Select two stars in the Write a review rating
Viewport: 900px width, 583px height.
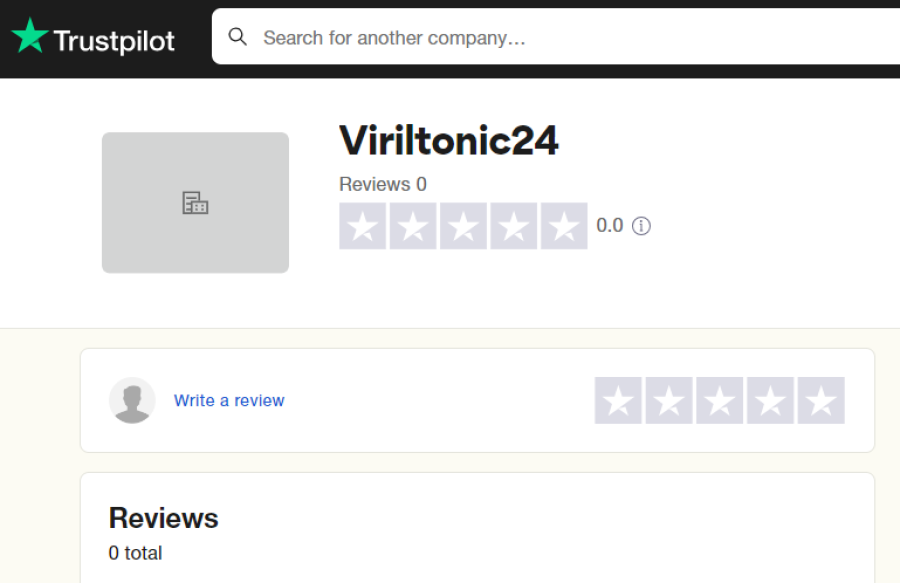coord(669,401)
